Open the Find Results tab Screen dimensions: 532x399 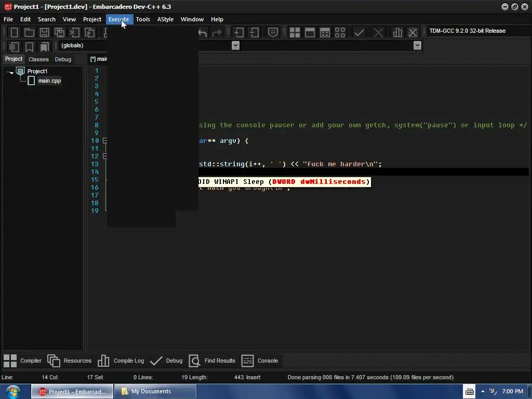point(212,361)
